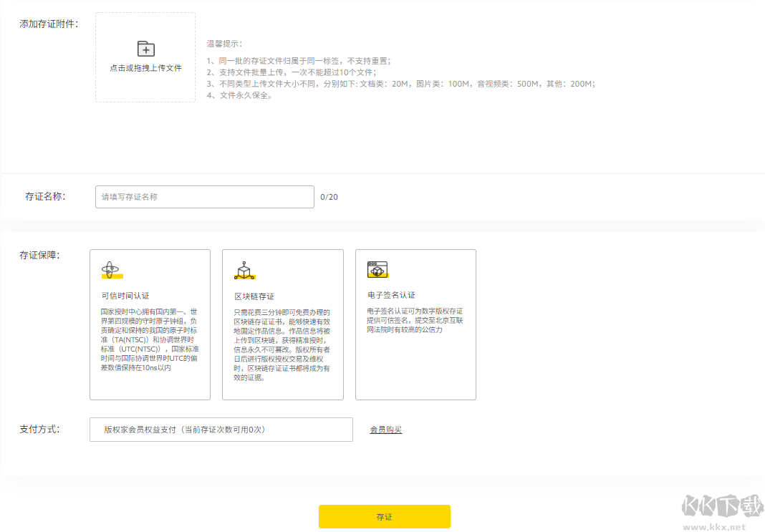This screenshot has height=532, width=765.
Task: Select the 可信时间认证 card title
Action: click(125, 296)
